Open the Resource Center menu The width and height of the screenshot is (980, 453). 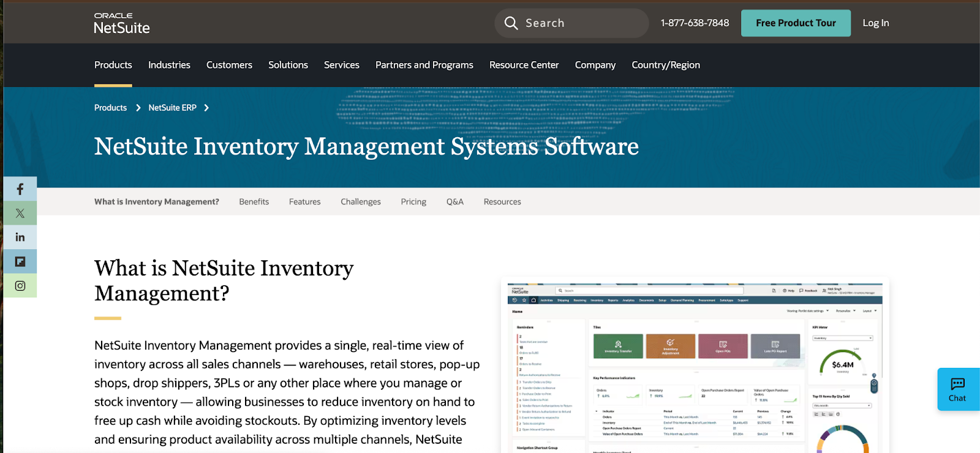(x=524, y=65)
